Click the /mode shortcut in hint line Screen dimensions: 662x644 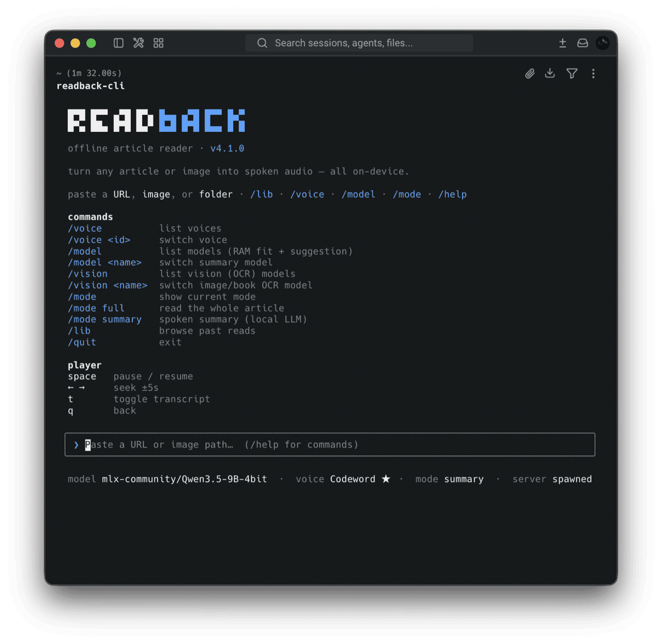click(x=407, y=194)
